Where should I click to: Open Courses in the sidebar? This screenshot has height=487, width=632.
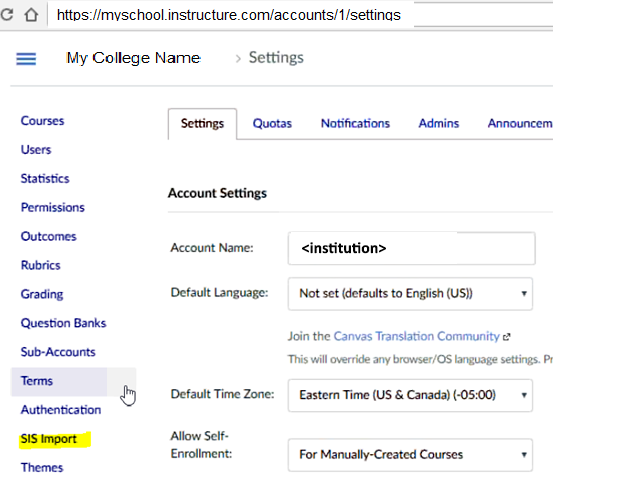point(42,121)
